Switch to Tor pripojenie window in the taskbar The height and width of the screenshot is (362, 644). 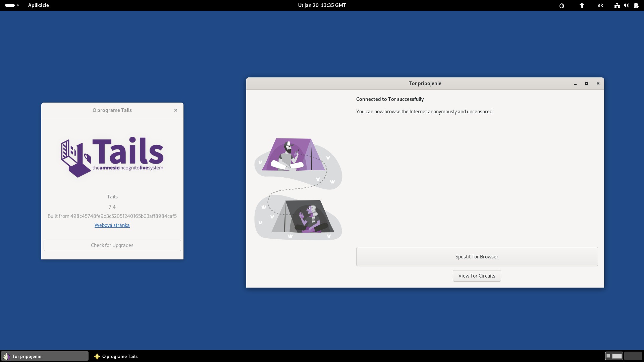click(x=45, y=356)
